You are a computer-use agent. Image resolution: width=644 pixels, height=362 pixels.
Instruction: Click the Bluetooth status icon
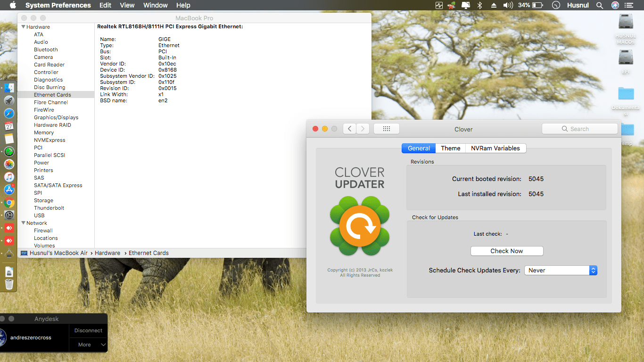[480, 5]
